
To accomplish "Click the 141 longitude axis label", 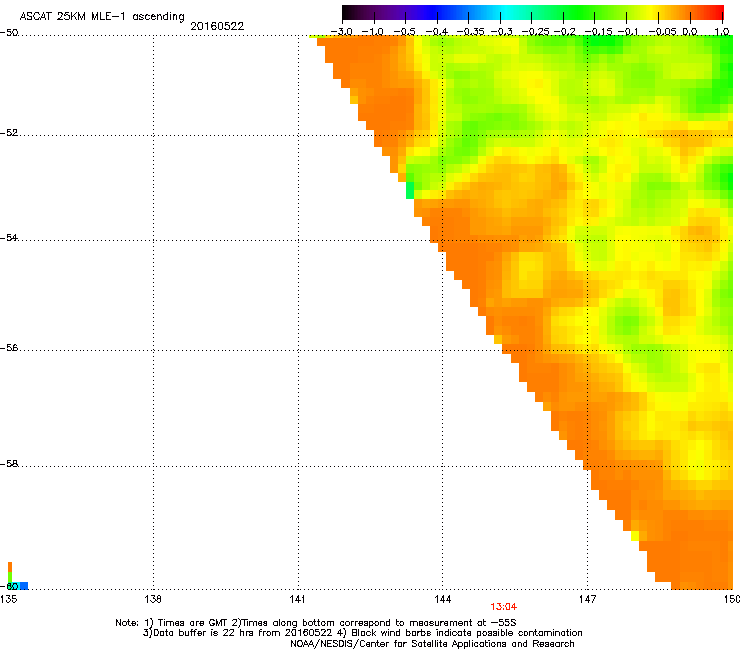I will (x=297, y=599).
